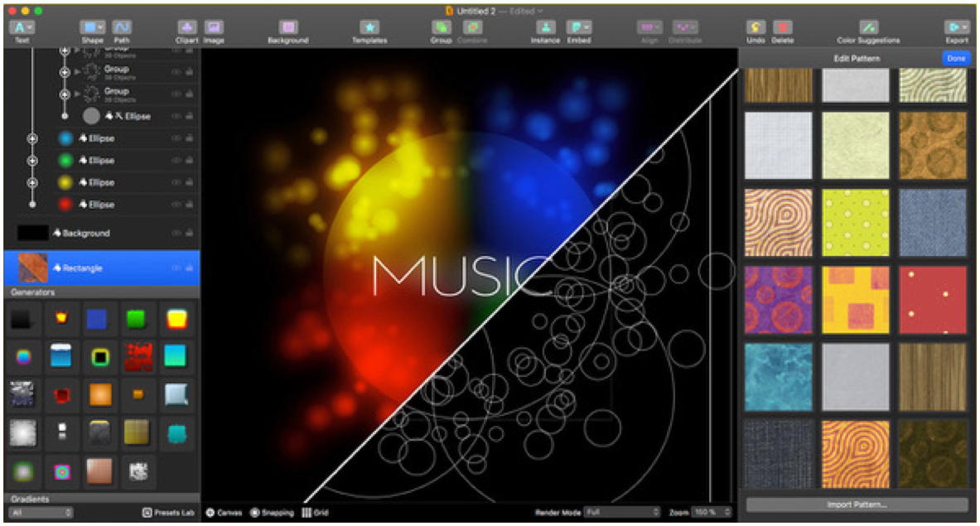Viewport: 980px width, 526px height.
Task: Open the Align dropdown arrow
Action: pos(658,28)
